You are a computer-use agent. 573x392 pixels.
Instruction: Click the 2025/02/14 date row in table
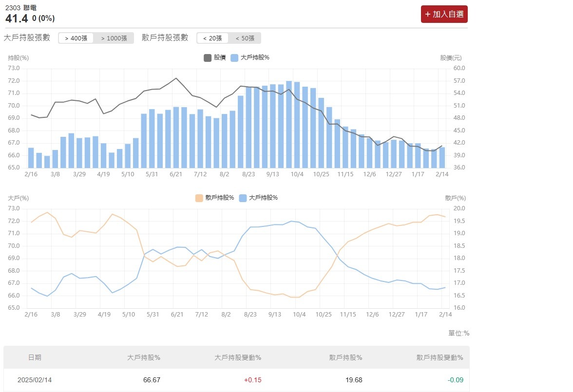(35, 380)
